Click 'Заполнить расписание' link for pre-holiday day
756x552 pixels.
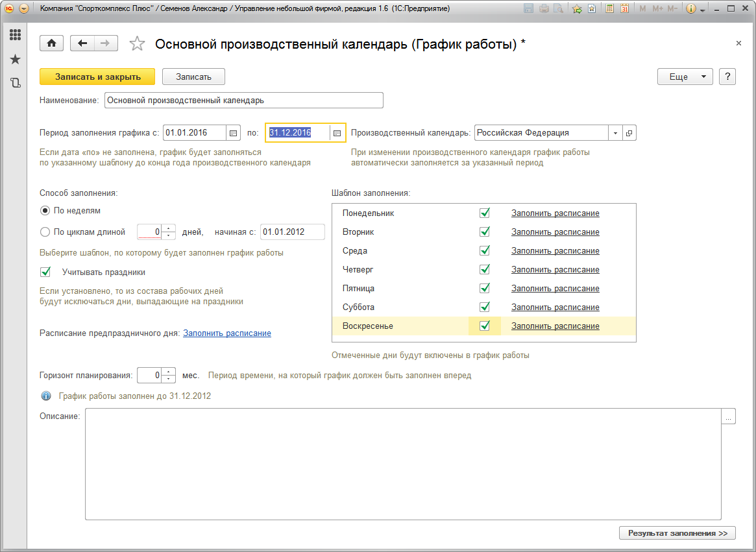226,333
